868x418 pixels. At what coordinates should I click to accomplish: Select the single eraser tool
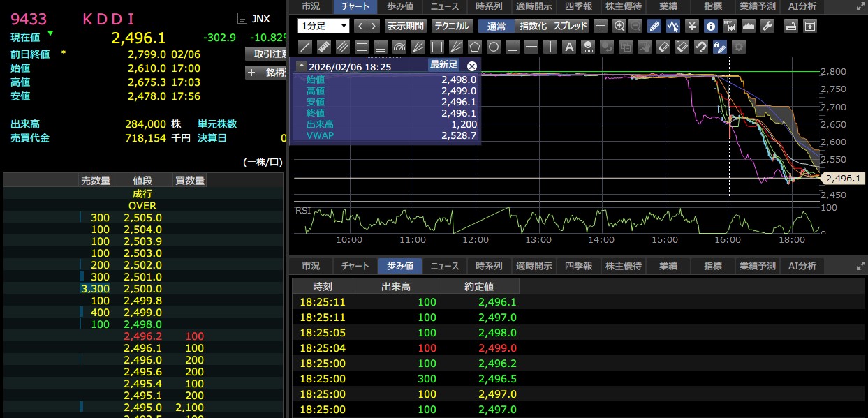(663, 47)
